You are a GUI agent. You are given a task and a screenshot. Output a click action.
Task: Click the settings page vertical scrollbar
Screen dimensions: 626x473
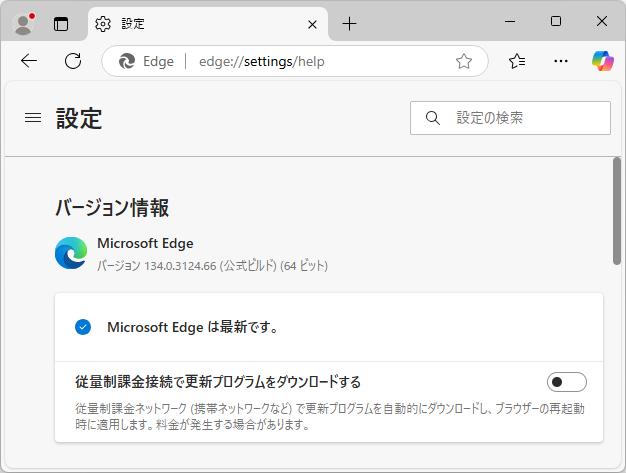click(x=617, y=211)
